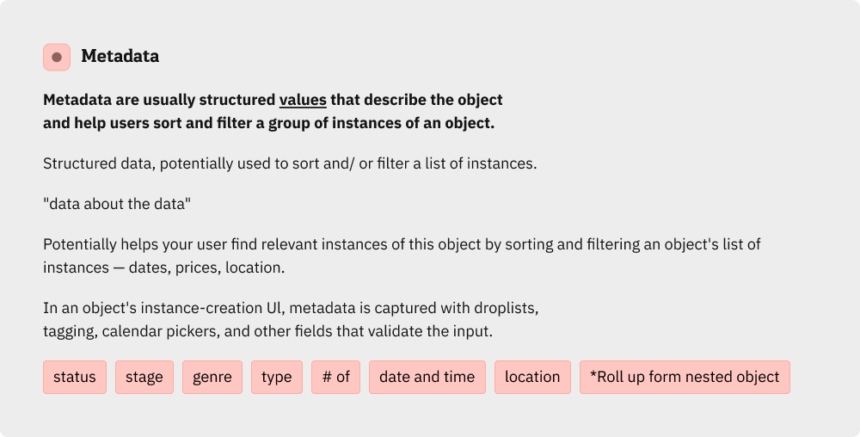Click the line "tagging, calendar pickers, and other"

[268, 331]
